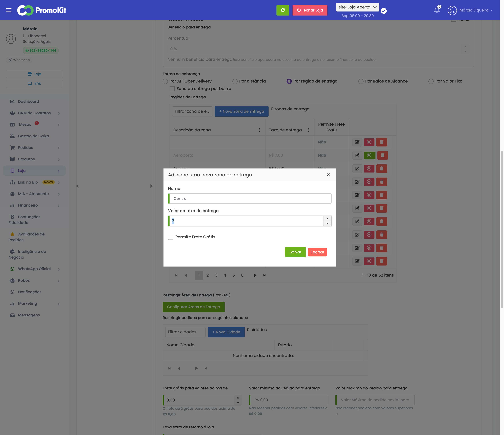Check the Permite Frete Grátis checkbox

click(x=171, y=237)
